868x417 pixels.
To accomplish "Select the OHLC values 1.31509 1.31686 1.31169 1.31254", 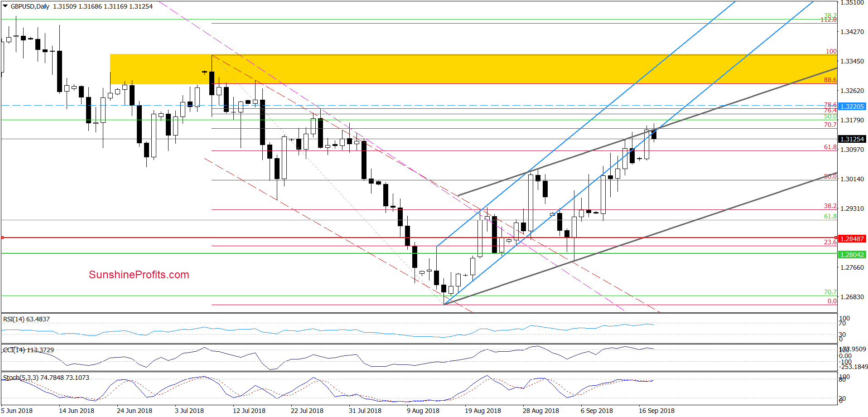I will pos(103,6).
